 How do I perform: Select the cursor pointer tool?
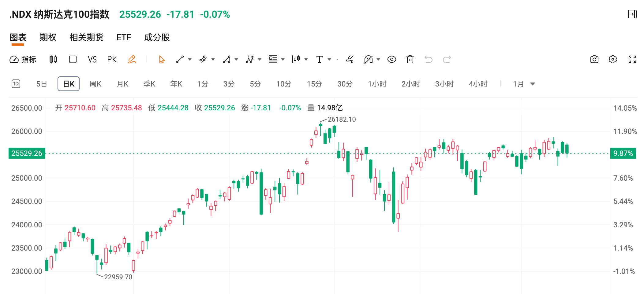(x=162, y=59)
